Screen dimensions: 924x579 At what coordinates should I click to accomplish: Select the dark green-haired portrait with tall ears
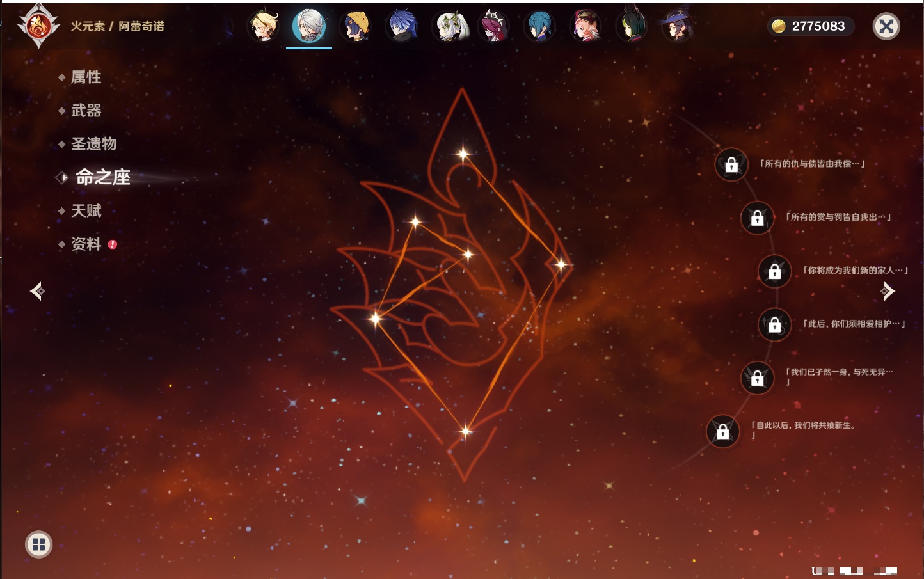tap(632, 26)
